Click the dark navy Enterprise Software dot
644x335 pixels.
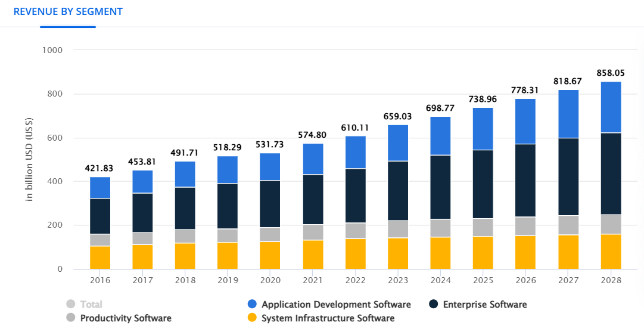point(433,305)
